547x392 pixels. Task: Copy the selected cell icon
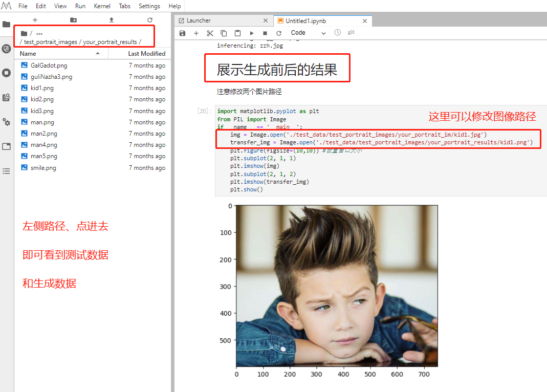pos(224,33)
